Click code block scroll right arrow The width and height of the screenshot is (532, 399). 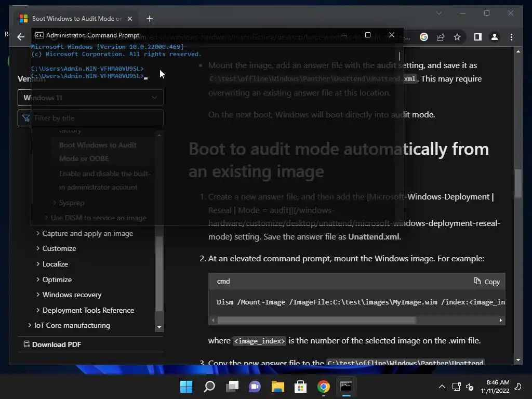pos(500,320)
